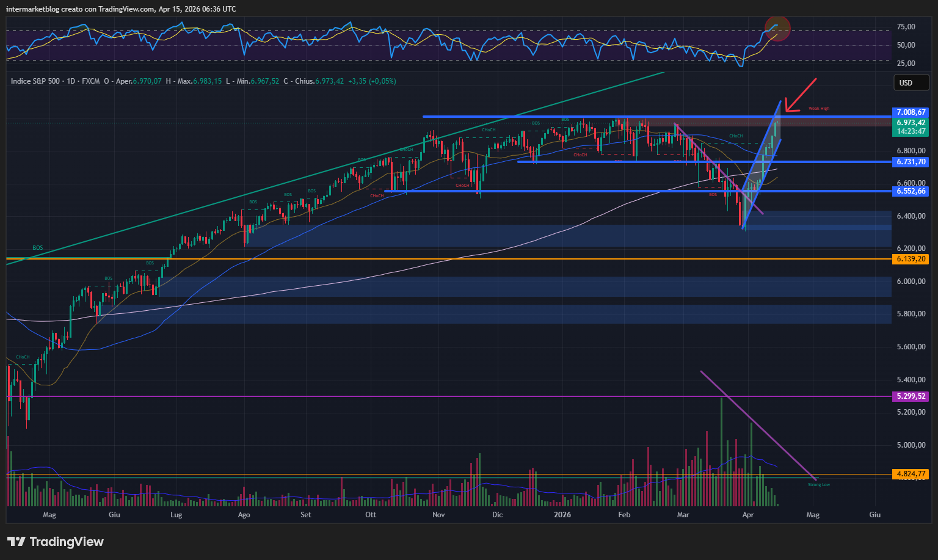Viewport: 938px width, 560px height.
Task: Click the +3,35 (+0,05%) change value
Action: coord(372,81)
